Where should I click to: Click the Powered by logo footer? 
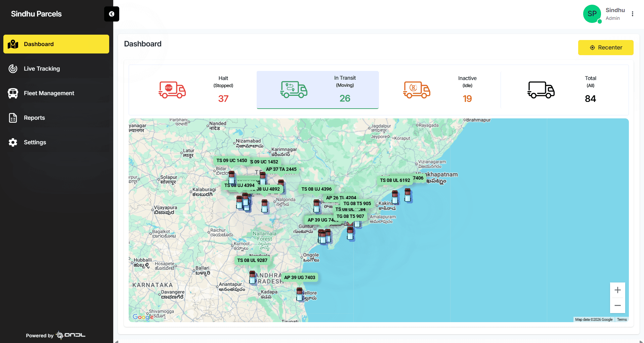click(x=56, y=335)
